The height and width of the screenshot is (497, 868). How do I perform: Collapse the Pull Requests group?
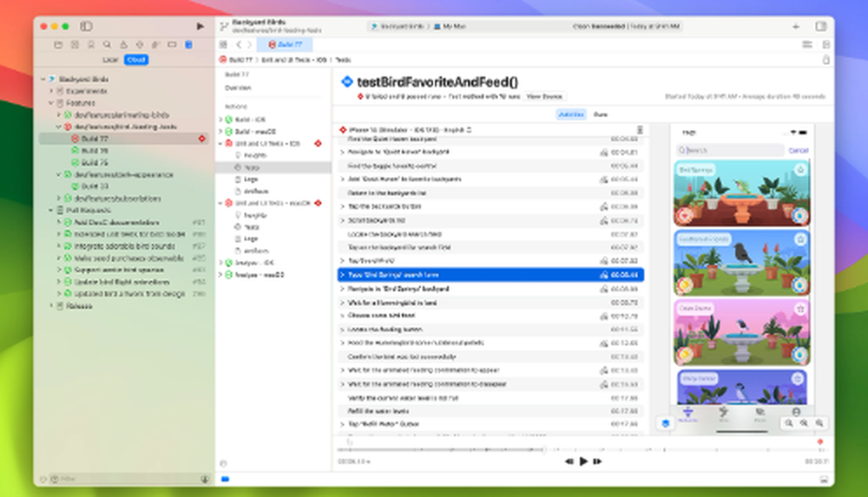(x=51, y=210)
